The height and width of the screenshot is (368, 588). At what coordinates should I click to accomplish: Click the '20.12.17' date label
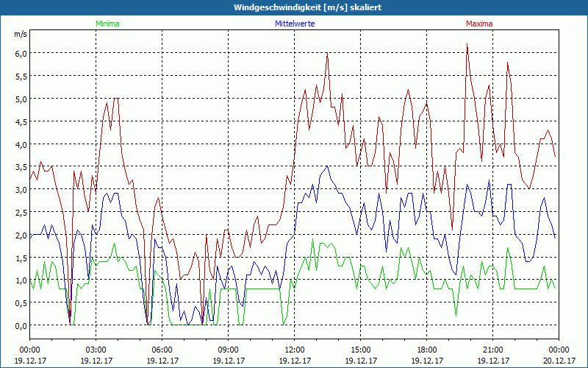coord(559,361)
